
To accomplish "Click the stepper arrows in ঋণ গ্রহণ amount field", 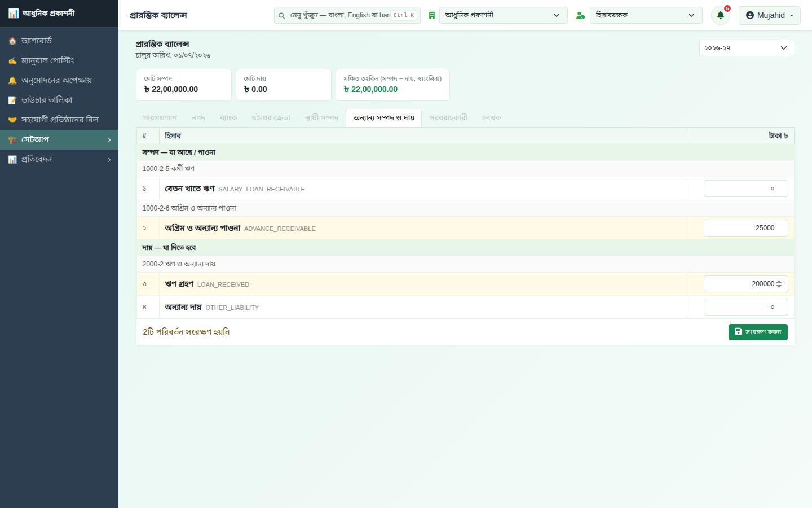I will tap(779, 284).
